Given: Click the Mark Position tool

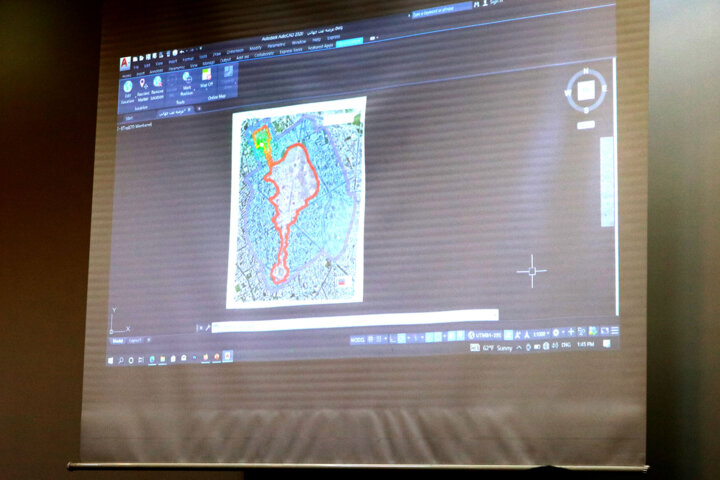Looking at the screenshot, I should click(x=187, y=78).
